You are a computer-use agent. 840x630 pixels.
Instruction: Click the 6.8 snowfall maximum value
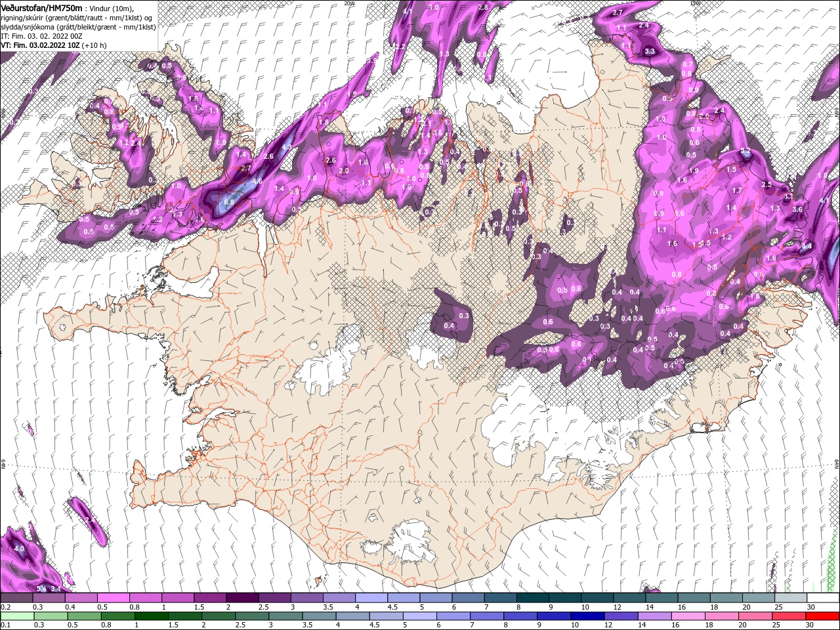coord(229,202)
